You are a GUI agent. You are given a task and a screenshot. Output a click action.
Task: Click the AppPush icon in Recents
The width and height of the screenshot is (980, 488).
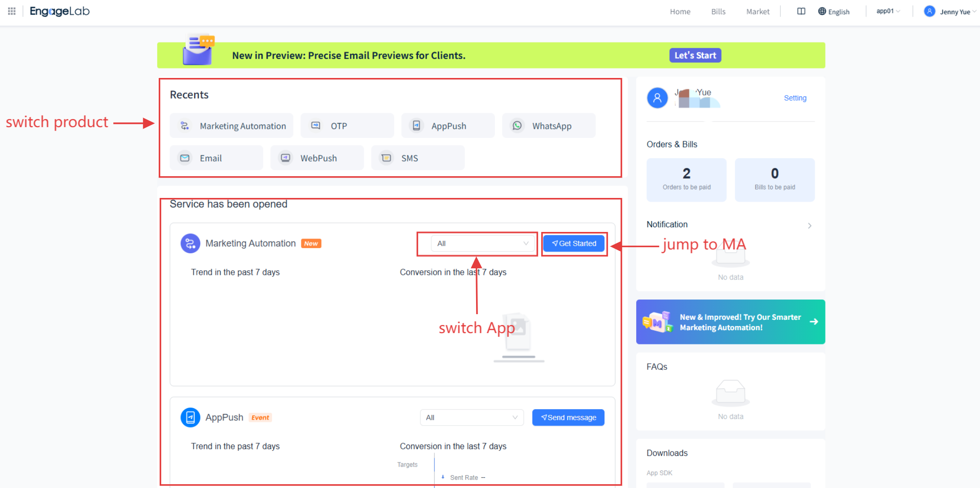pos(417,126)
